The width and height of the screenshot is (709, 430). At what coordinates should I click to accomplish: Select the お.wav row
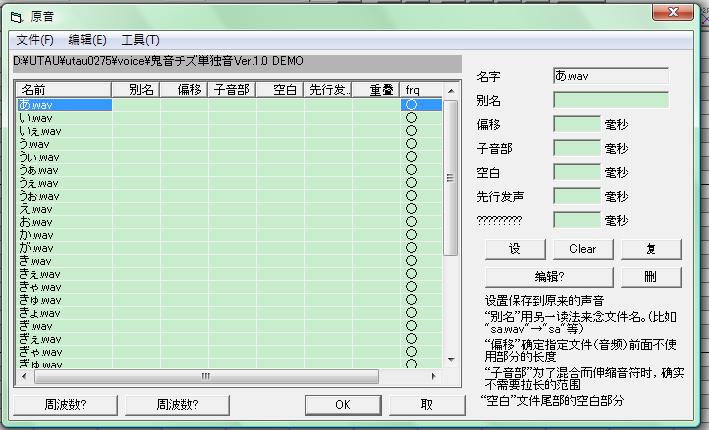pyautogui.click(x=230, y=222)
